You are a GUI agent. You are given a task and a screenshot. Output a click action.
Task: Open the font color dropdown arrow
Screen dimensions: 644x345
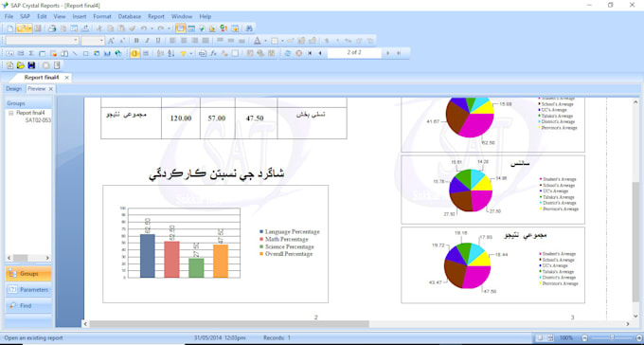(265, 41)
